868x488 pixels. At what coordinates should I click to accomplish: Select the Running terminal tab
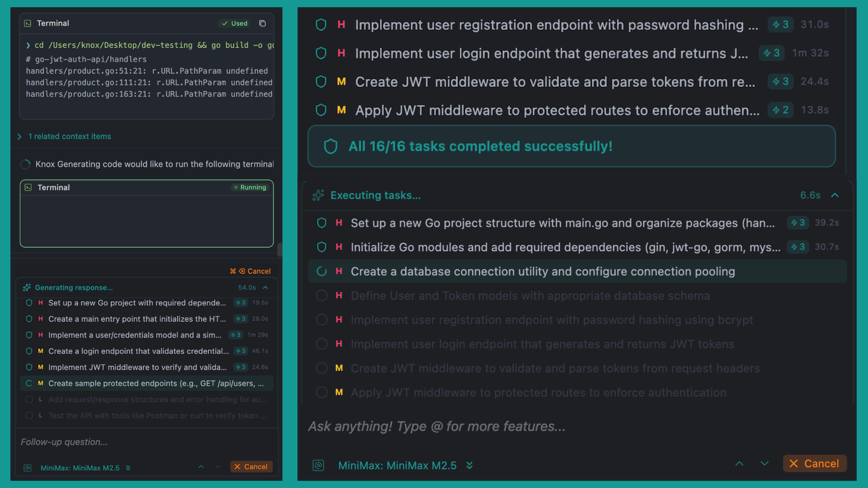[x=54, y=187]
